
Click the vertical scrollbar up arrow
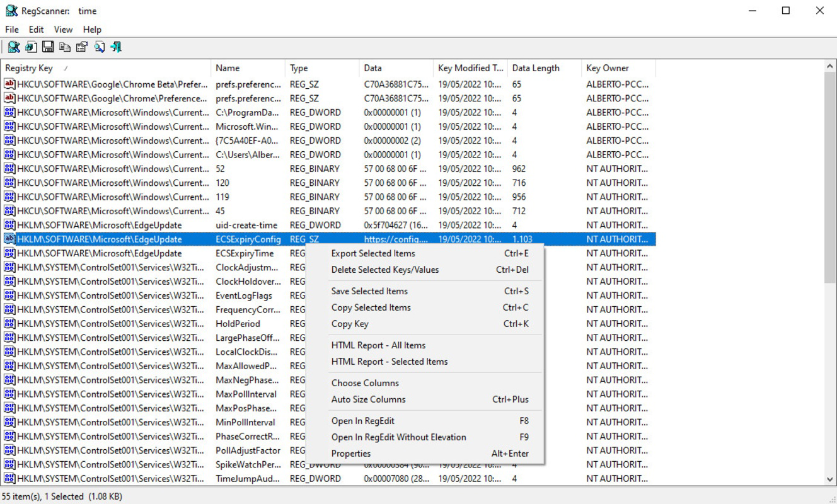pyautogui.click(x=830, y=67)
